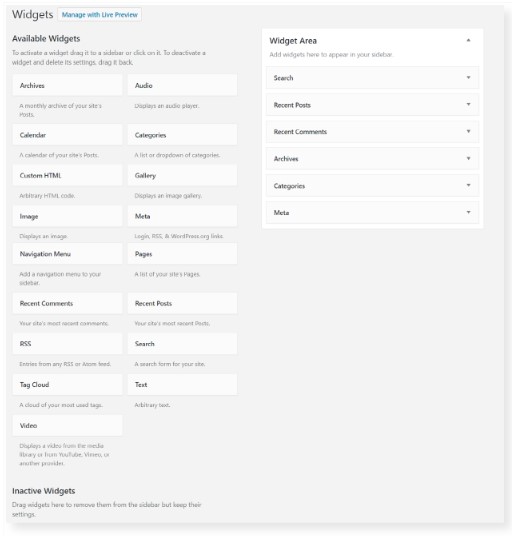Select the RSS available widget

(67, 344)
